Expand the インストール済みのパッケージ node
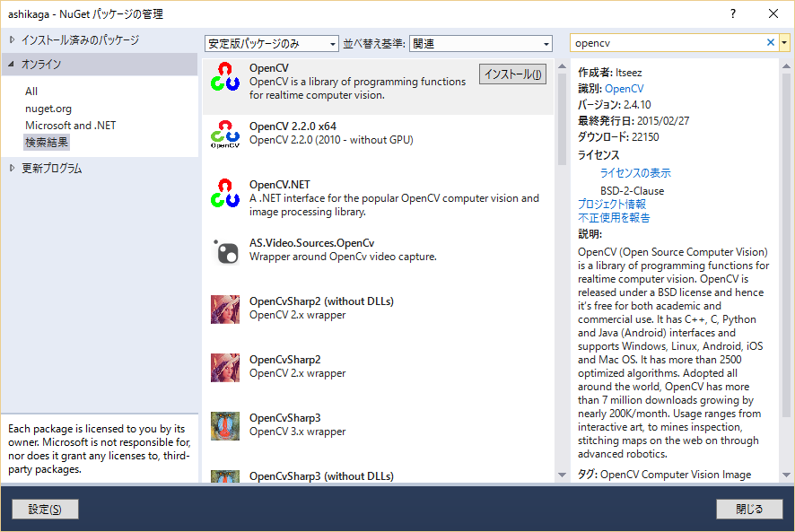Screen dimensions: 795x532 (x=13, y=39)
